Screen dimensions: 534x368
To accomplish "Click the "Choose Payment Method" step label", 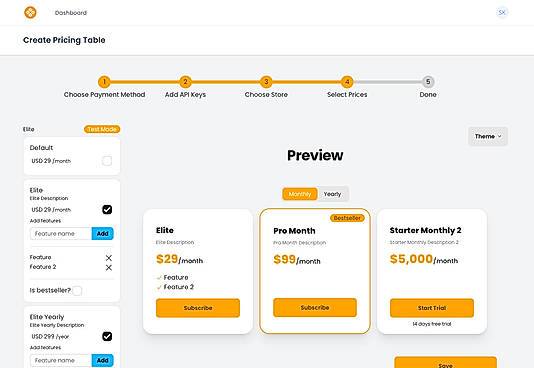I will coord(104,95).
